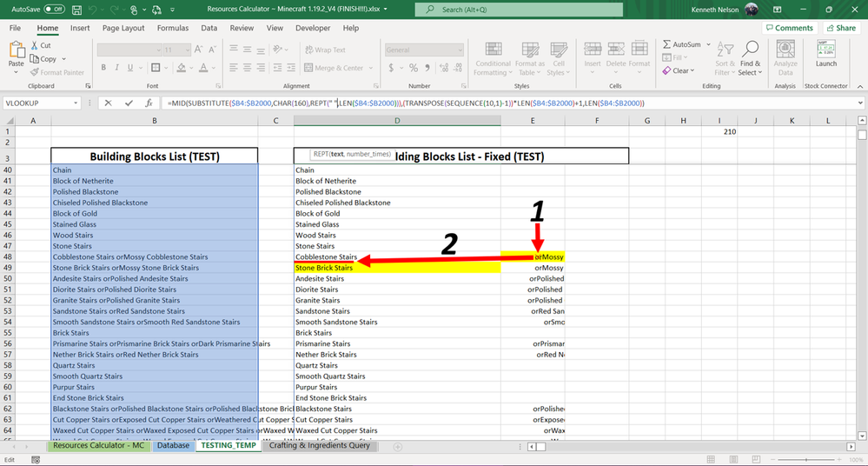Toggle Center horizontal alignment
This screenshot has height=466, width=868.
[247, 68]
